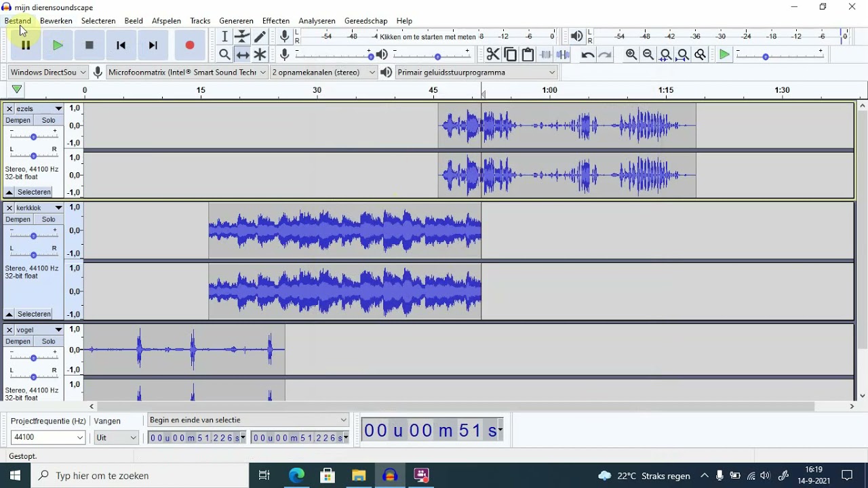
Task: Click the playback volume slider
Action: coord(433,56)
